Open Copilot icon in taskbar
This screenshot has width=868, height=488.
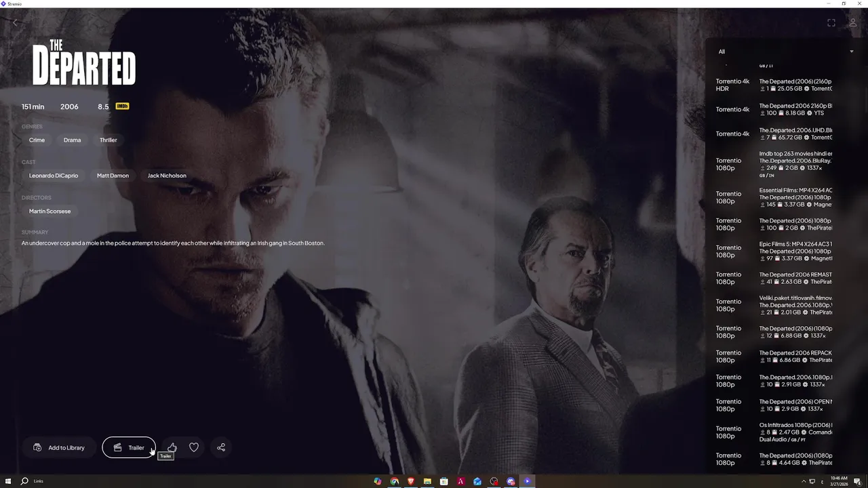pos(377,481)
